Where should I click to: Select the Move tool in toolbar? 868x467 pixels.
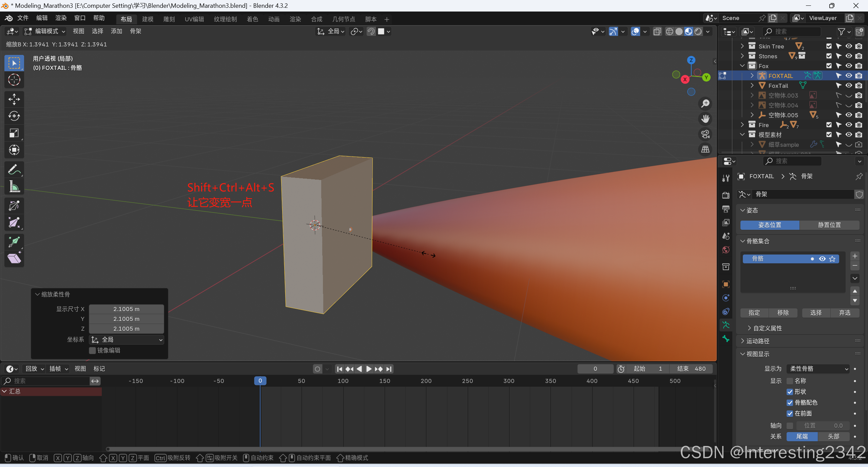coord(14,99)
